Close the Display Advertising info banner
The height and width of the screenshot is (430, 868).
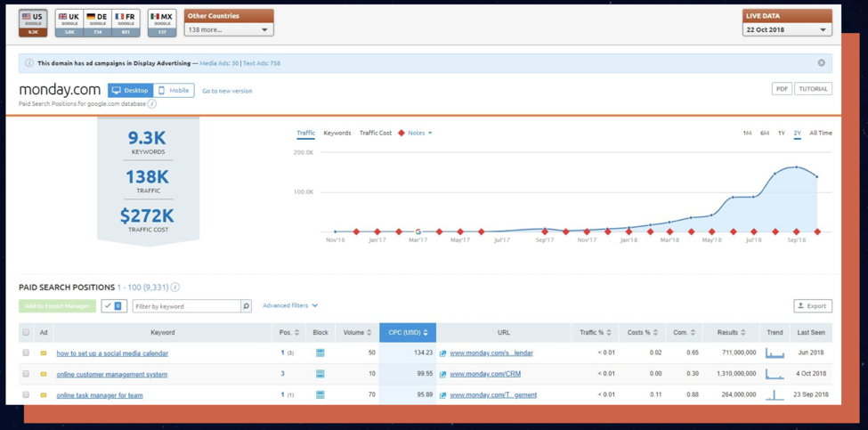tap(822, 63)
